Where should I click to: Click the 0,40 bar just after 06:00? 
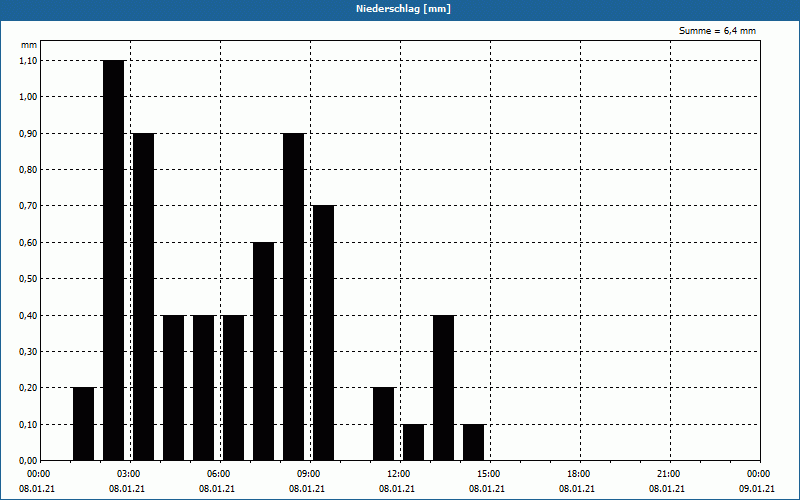coord(233,388)
